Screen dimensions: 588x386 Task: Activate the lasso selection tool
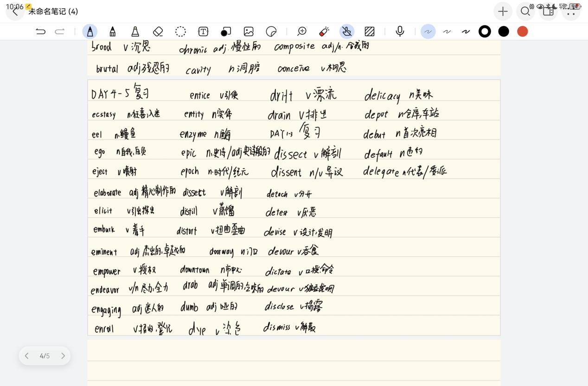180,32
